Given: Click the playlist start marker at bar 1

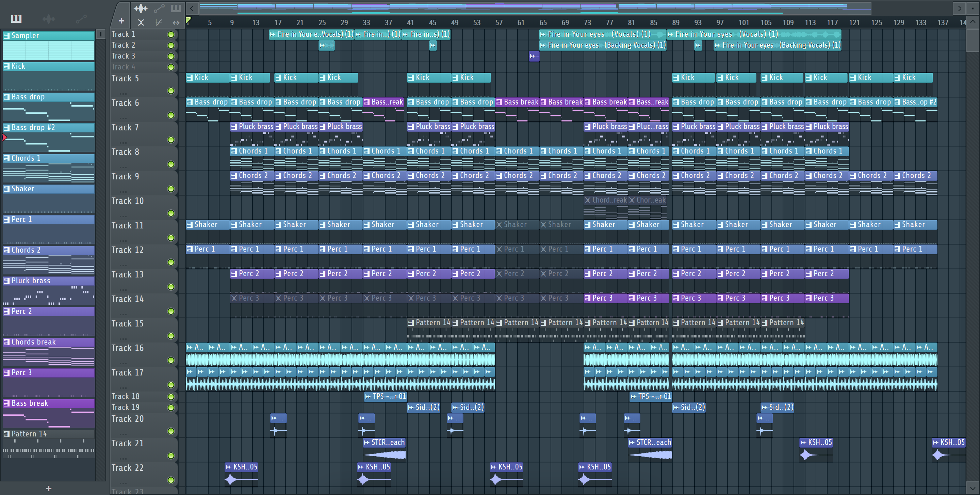Looking at the screenshot, I should click(x=188, y=20).
